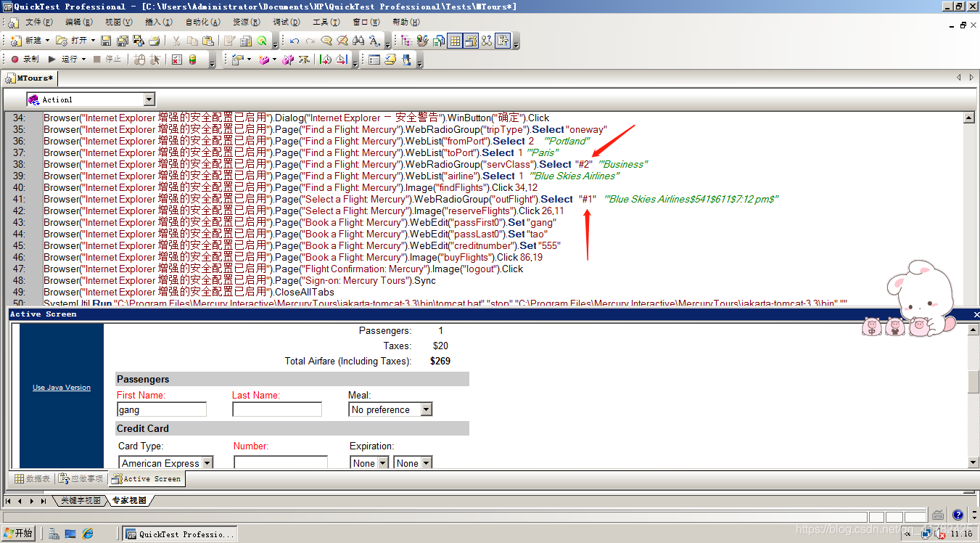Click the Use Java Version link
Image resolution: width=980 pixels, height=543 pixels.
62,388
